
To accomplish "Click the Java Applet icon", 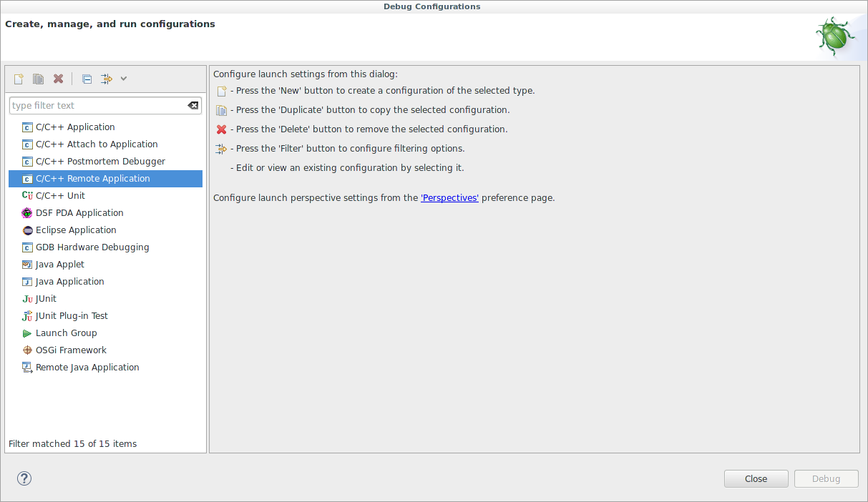I will [x=27, y=265].
